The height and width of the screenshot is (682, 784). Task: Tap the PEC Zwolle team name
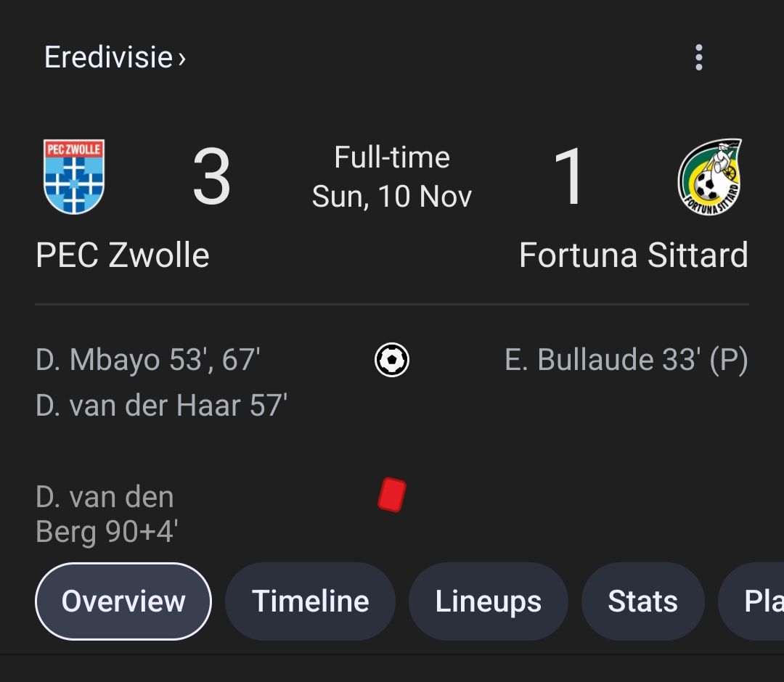123,255
